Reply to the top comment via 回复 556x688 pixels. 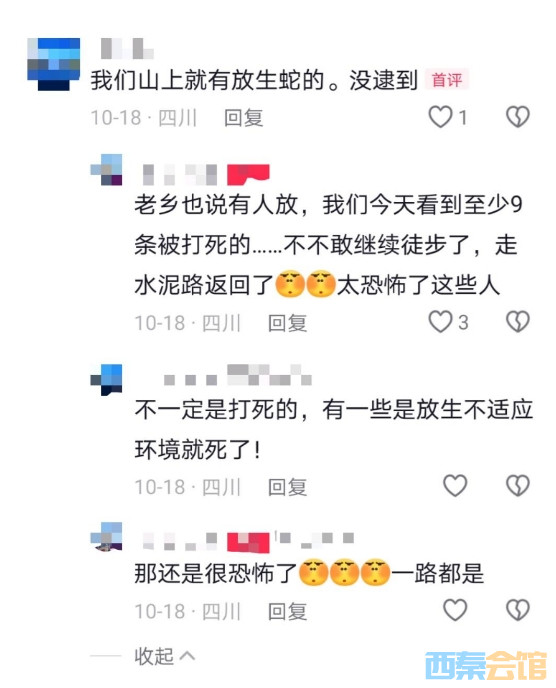(x=244, y=118)
